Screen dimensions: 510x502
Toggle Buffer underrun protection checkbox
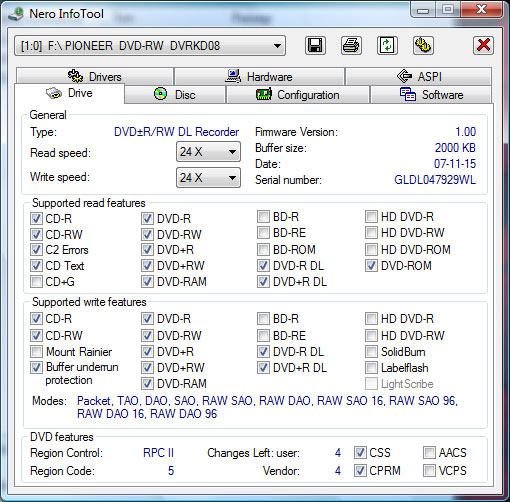coord(36,367)
